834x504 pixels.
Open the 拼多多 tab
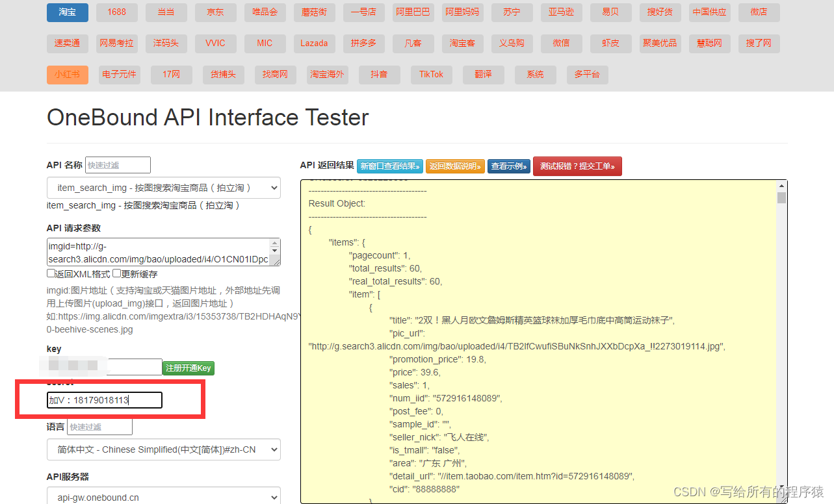364,44
